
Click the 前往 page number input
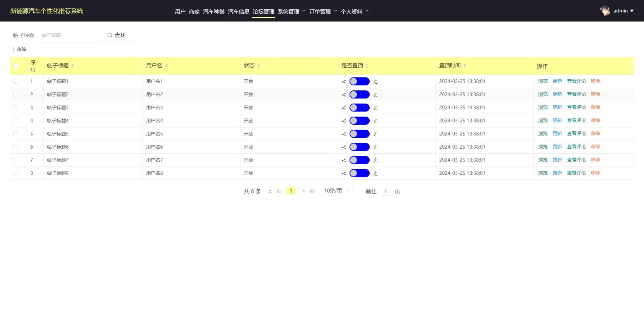pyautogui.click(x=386, y=191)
